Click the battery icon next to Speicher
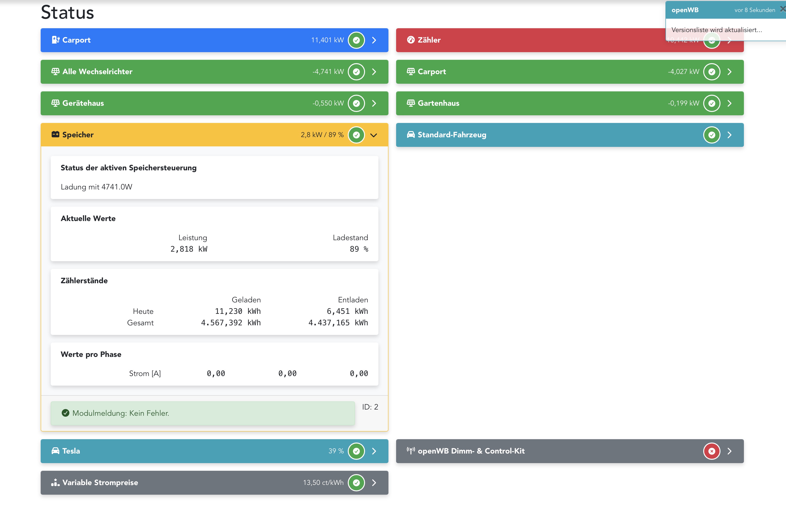This screenshot has height=532, width=786. pos(55,135)
